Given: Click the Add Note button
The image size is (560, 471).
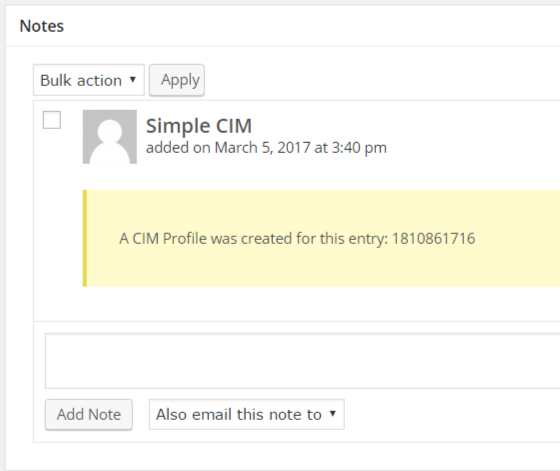Looking at the screenshot, I should coord(89,415).
